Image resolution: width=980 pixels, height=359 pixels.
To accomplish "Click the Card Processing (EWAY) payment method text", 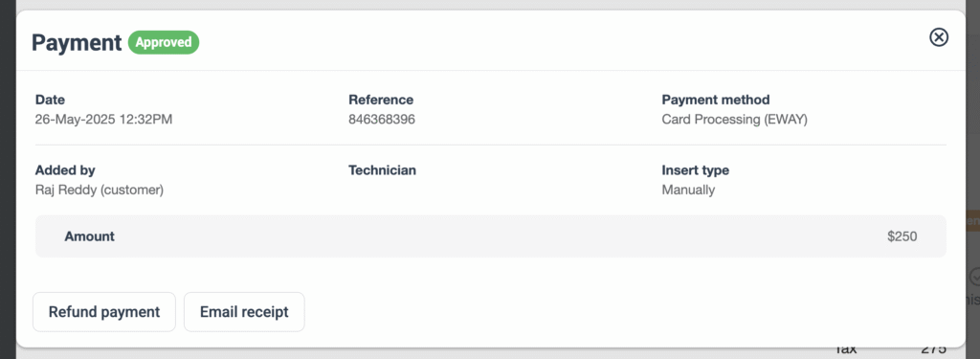I will pyautogui.click(x=734, y=120).
